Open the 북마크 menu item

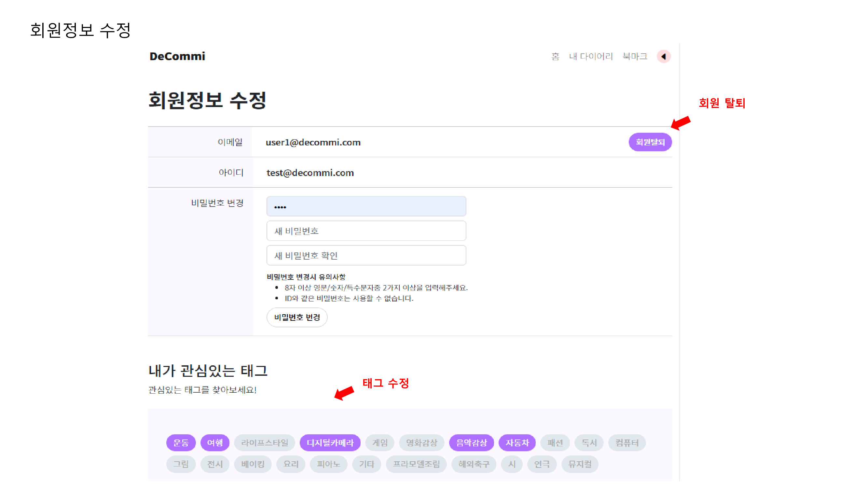635,56
